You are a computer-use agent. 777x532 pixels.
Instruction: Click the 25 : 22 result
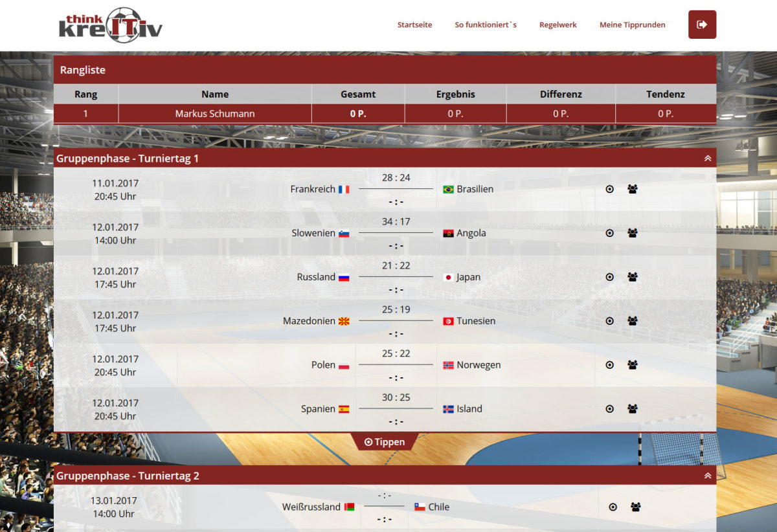pos(396,353)
